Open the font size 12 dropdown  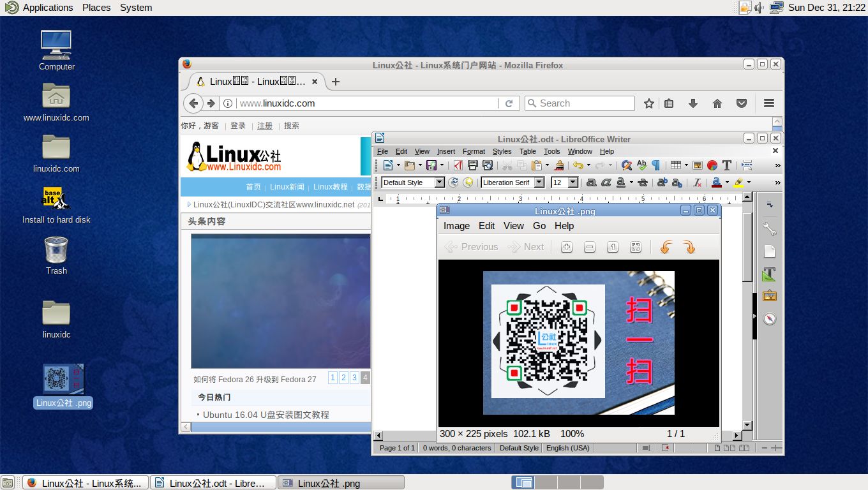tap(573, 182)
